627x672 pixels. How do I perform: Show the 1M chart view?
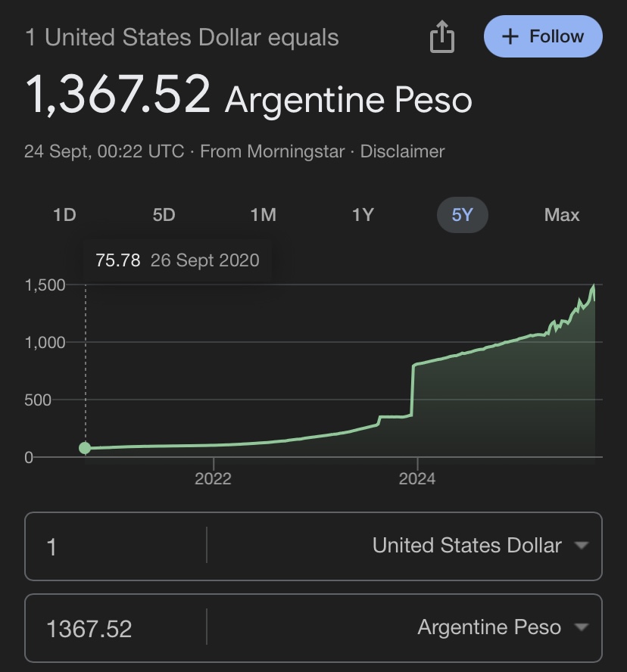click(x=263, y=215)
